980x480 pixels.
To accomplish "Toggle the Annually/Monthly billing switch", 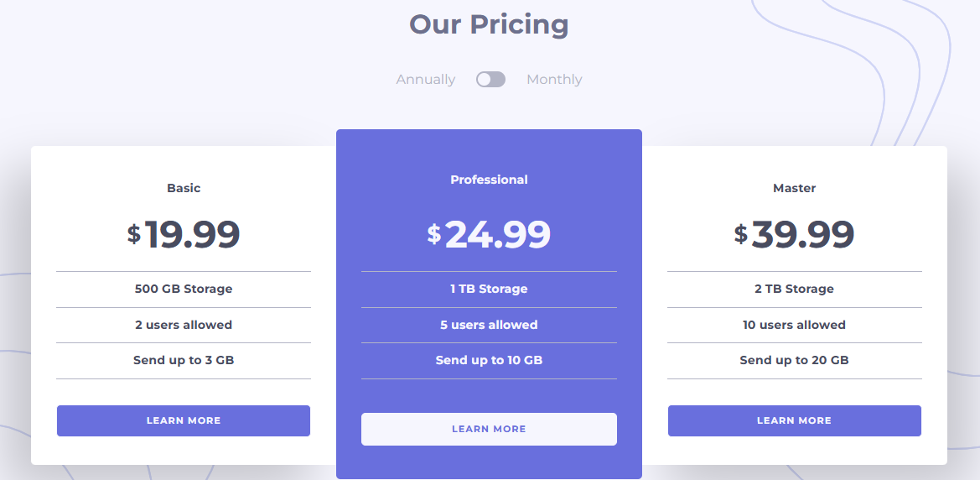I will tap(490, 80).
